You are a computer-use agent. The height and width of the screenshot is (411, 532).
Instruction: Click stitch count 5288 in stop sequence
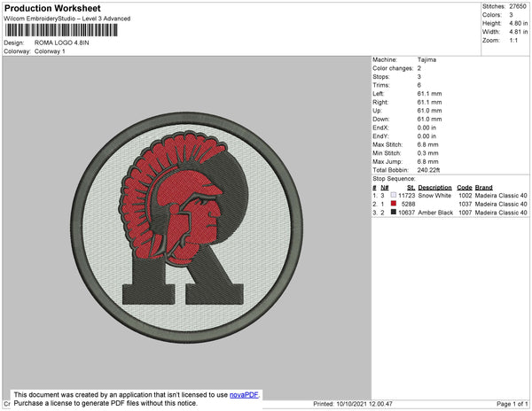[408, 204]
